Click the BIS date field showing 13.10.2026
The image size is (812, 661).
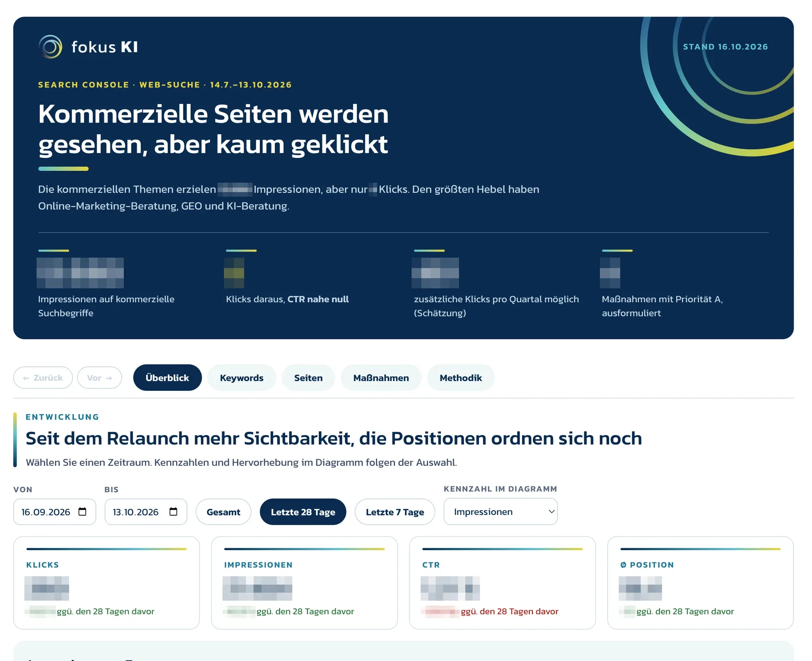click(146, 512)
